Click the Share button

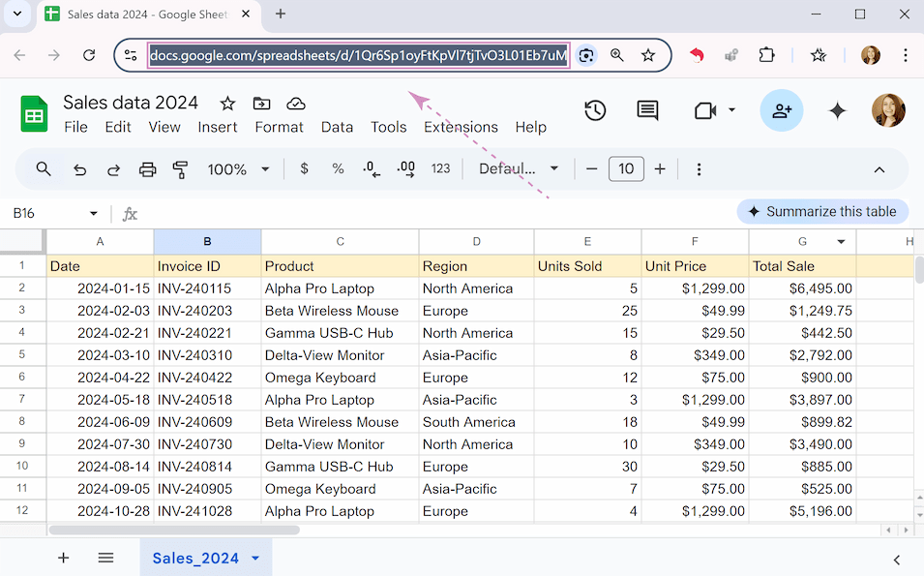pos(782,110)
